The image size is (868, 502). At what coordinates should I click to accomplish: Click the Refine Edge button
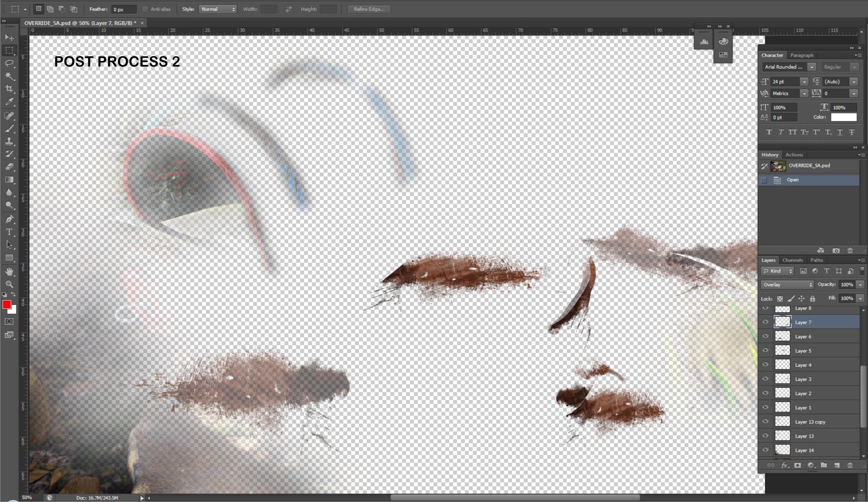point(369,9)
